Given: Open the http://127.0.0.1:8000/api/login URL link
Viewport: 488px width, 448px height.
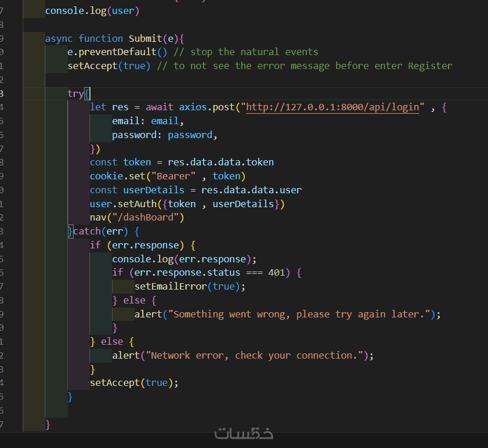Looking at the screenshot, I should pyautogui.click(x=332, y=107).
